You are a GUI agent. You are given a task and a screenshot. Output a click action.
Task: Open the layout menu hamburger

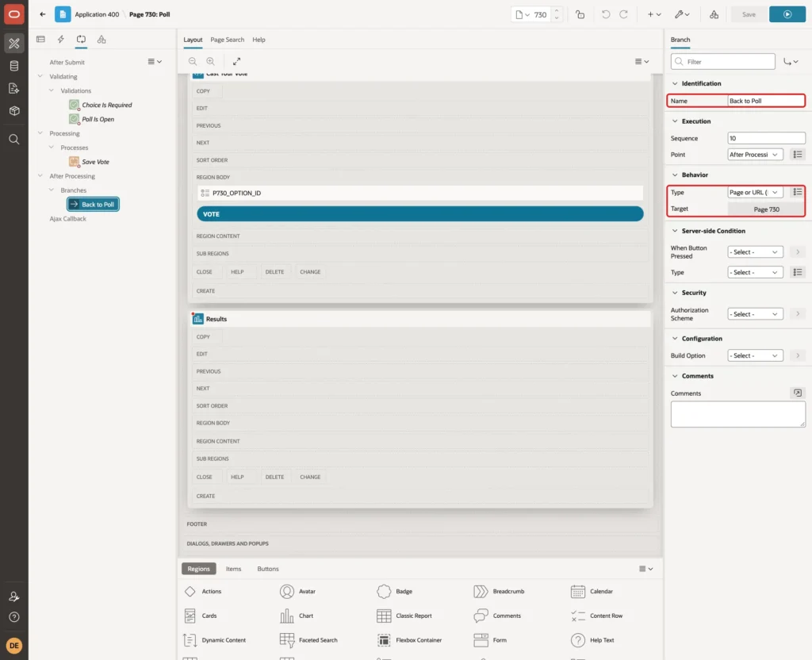tap(642, 61)
